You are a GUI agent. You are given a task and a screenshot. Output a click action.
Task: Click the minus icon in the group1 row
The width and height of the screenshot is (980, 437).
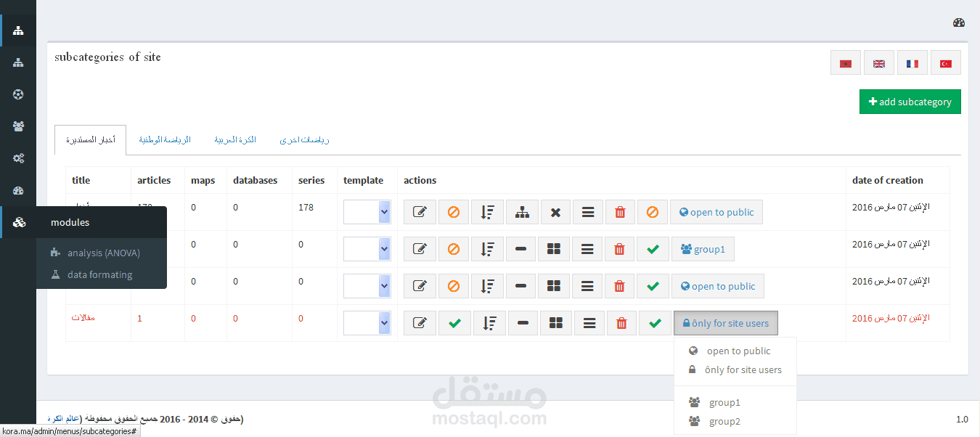click(520, 249)
